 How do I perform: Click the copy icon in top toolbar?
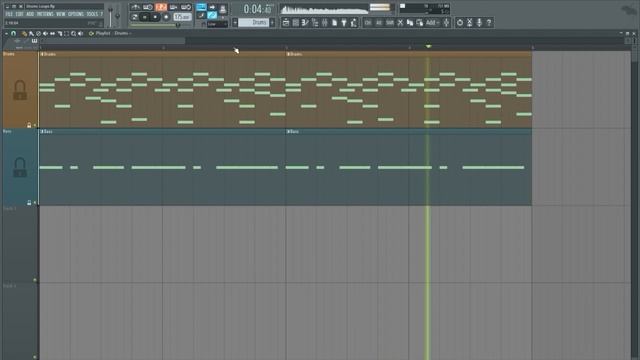click(x=410, y=22)
